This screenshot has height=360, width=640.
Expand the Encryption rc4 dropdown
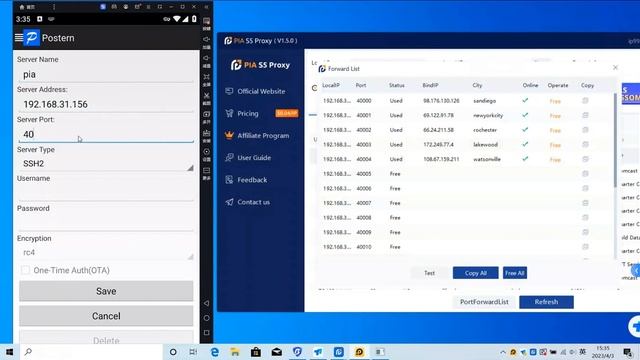106,253
